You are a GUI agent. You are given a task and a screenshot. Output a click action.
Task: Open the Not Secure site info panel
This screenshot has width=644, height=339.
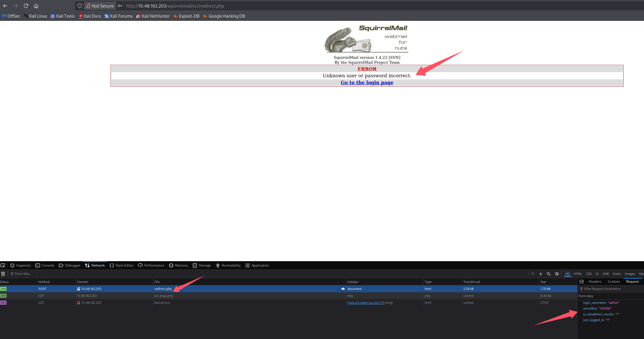(100, 6)
